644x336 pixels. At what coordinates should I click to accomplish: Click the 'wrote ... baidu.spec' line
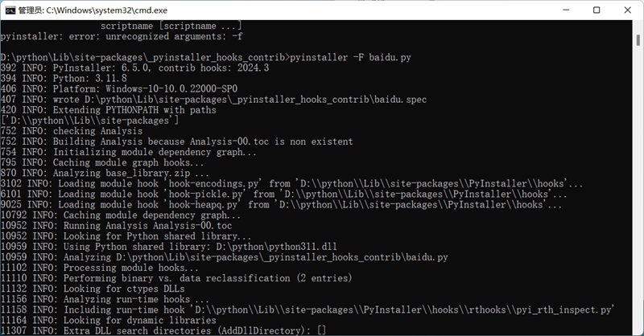213,100
